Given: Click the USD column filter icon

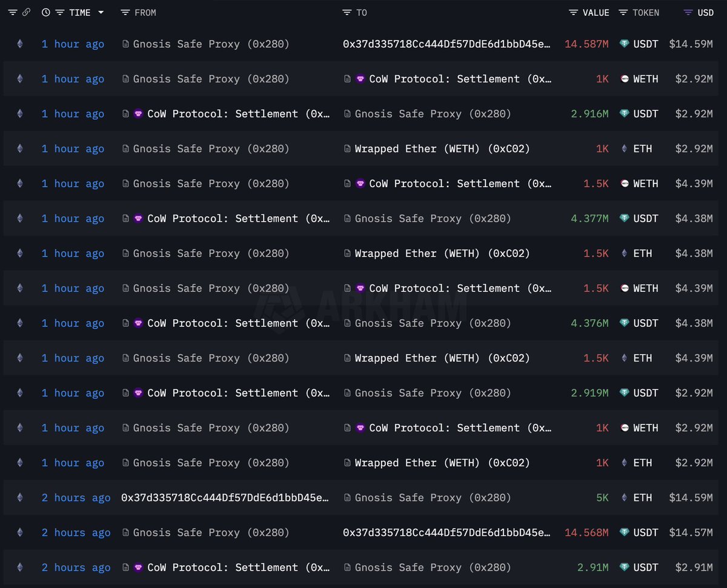Looking at the screenshot, I should (688, 13).
